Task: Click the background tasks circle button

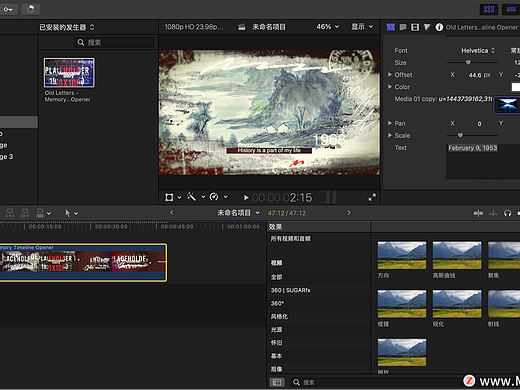Action: coord(31,9)
